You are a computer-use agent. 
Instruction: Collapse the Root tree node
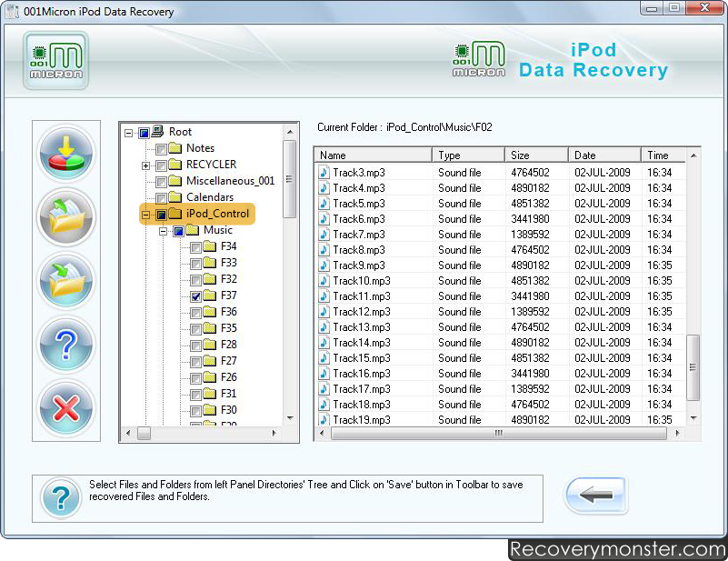point(129,134)
